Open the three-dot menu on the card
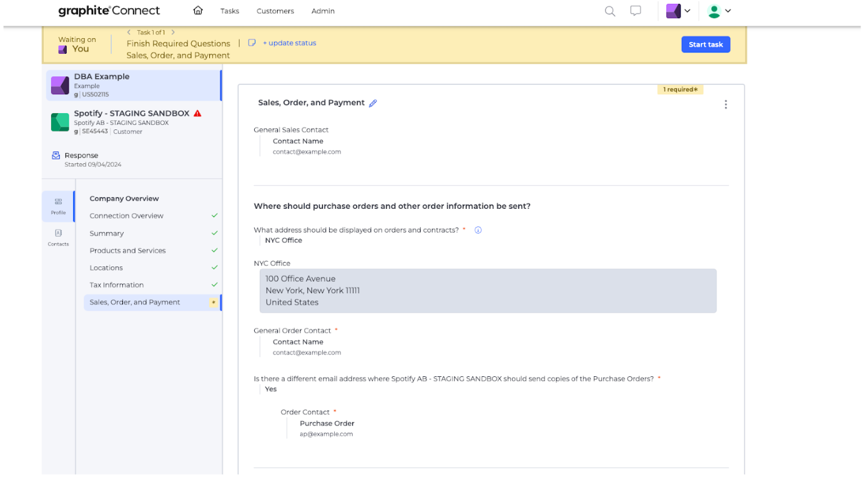Image resolution: width=868 pixels, height=495 pixels. 725,104
